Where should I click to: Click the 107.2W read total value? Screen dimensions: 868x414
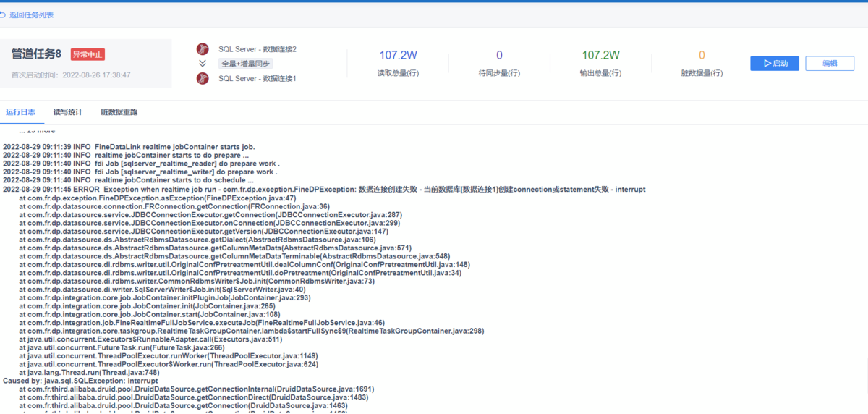point(399,55)
